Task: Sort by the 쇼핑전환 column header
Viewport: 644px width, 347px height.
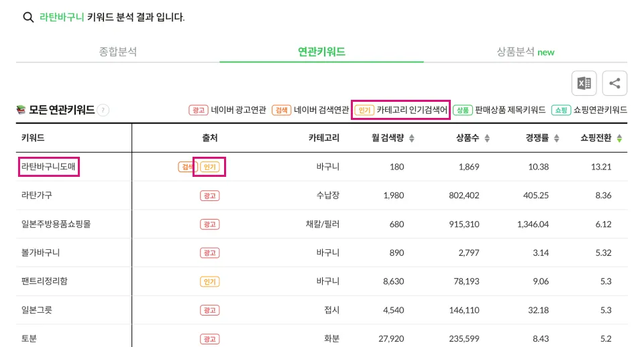Action: 601,138
